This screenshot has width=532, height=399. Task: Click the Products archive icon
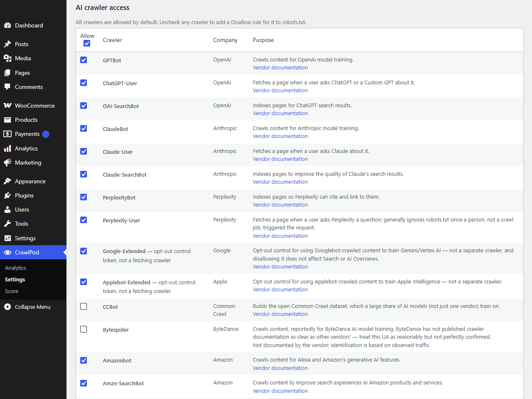coord(7,120)
